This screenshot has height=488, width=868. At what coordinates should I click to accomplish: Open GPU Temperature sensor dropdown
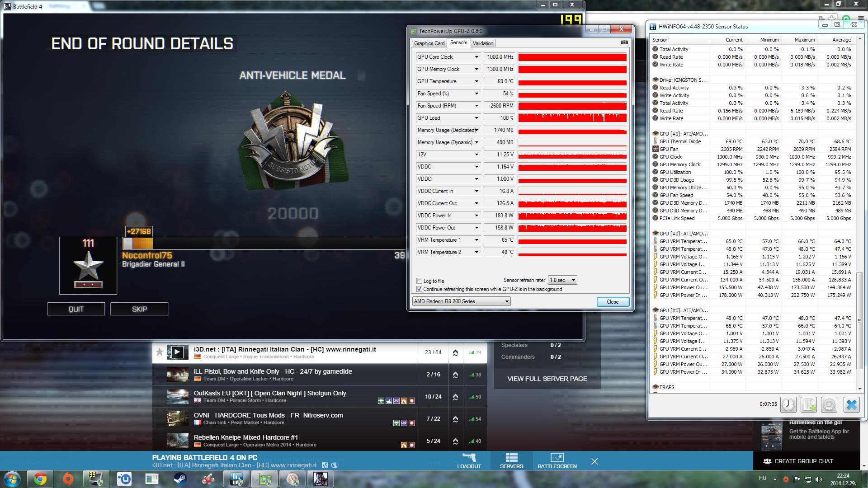click(476, 81)
